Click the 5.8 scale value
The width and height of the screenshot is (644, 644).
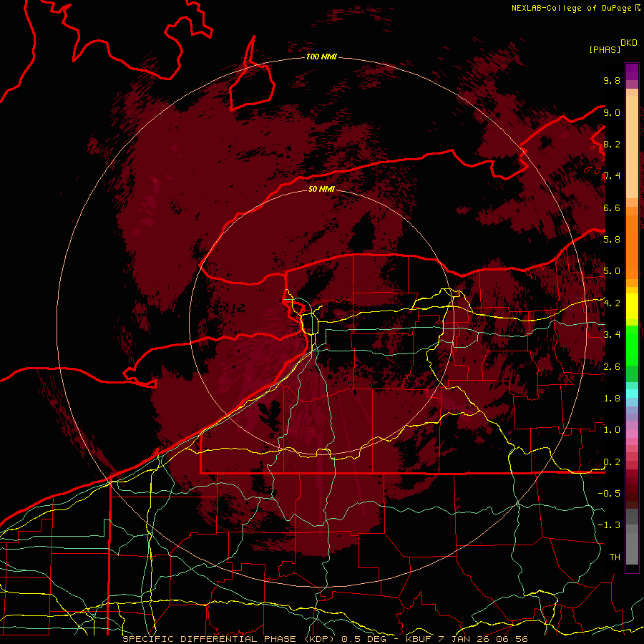(x=612, y=240)
